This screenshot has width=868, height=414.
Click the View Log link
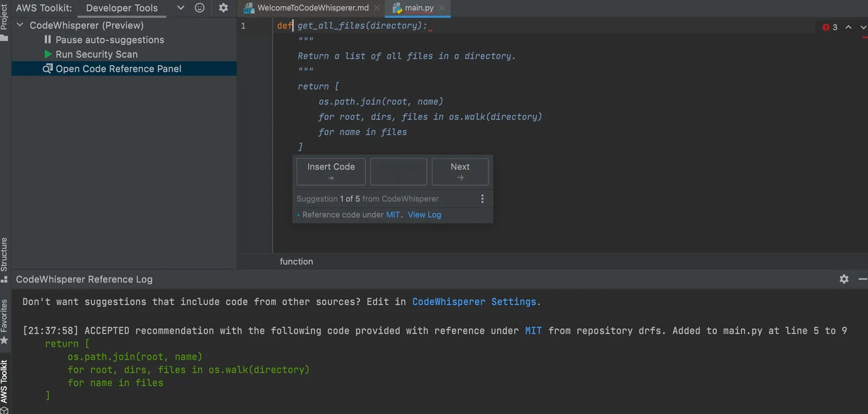424,215
